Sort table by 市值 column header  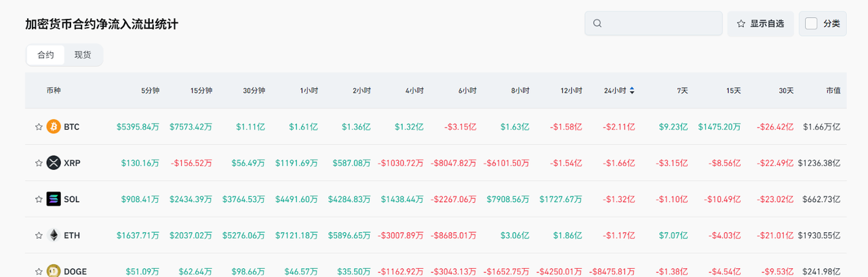point(833,90)
